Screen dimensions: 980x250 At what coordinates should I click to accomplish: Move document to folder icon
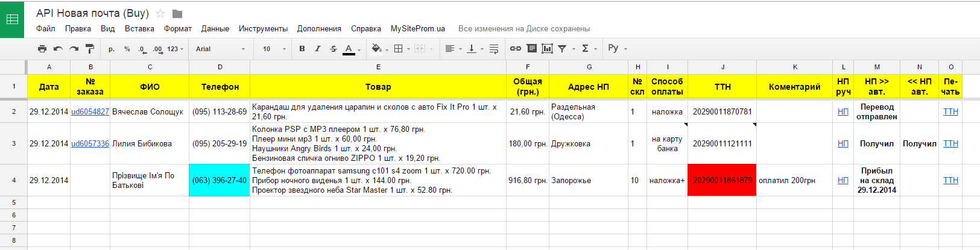pyautogui.click(x=177, y=13)
